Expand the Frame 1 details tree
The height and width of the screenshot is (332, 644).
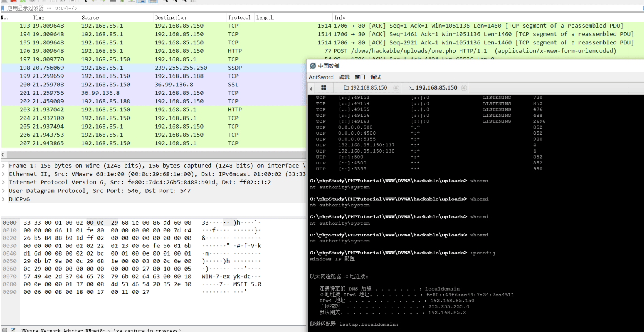point(4,166)
